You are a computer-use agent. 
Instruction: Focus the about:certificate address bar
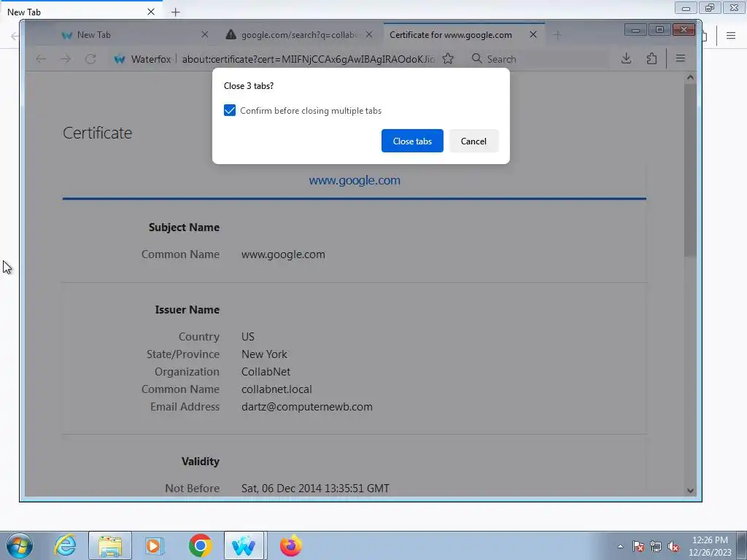coord(308,59)
